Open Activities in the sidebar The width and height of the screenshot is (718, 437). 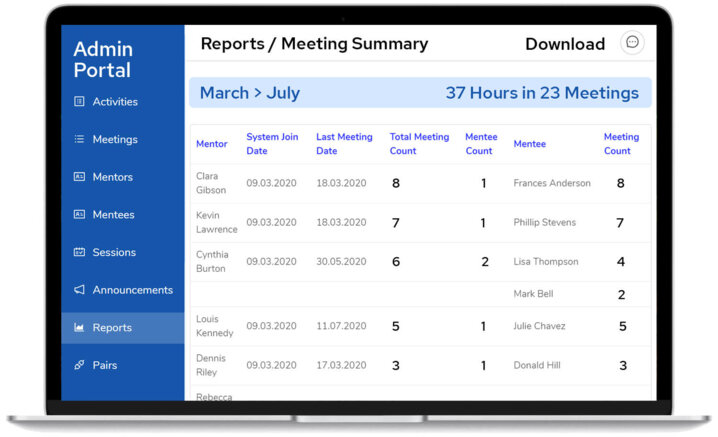click(115, 102)
